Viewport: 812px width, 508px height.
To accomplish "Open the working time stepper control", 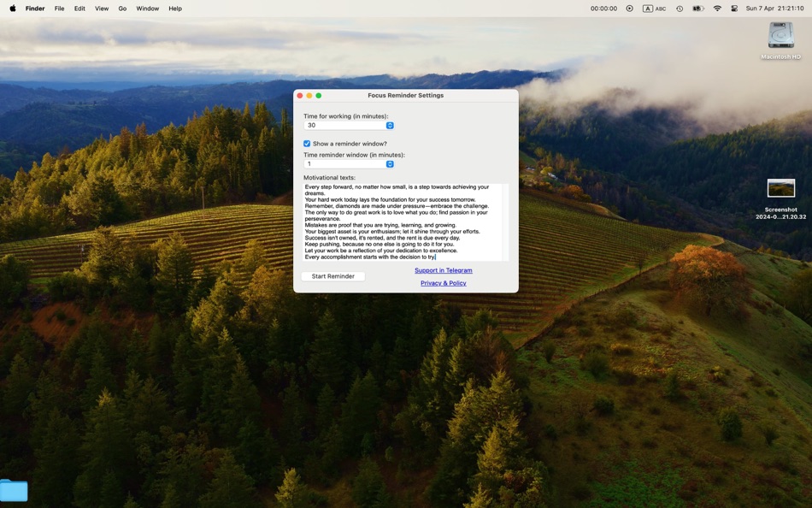I will tap(390, 125).
